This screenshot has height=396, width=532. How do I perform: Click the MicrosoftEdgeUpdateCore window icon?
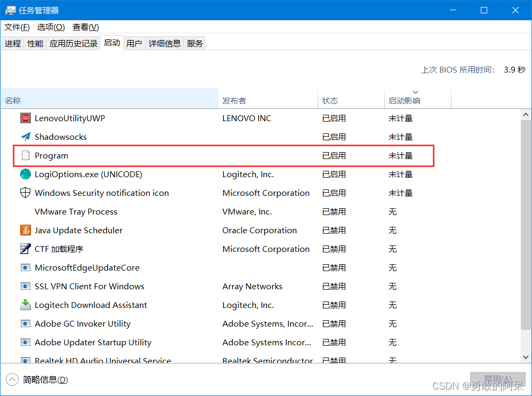tap(26, 267)
